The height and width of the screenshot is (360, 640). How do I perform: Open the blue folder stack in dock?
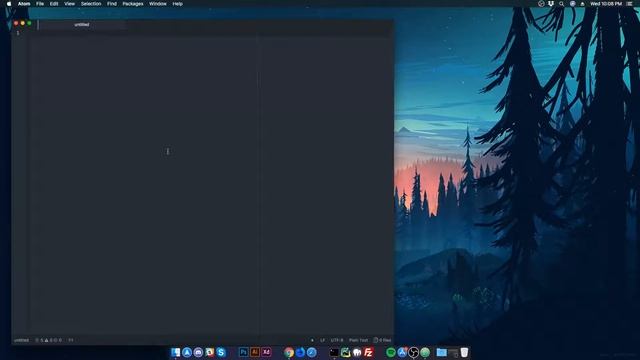tap(441, 352)
